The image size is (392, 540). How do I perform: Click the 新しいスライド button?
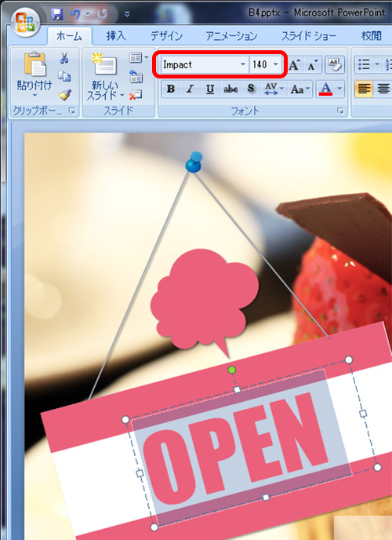[105, 77]
